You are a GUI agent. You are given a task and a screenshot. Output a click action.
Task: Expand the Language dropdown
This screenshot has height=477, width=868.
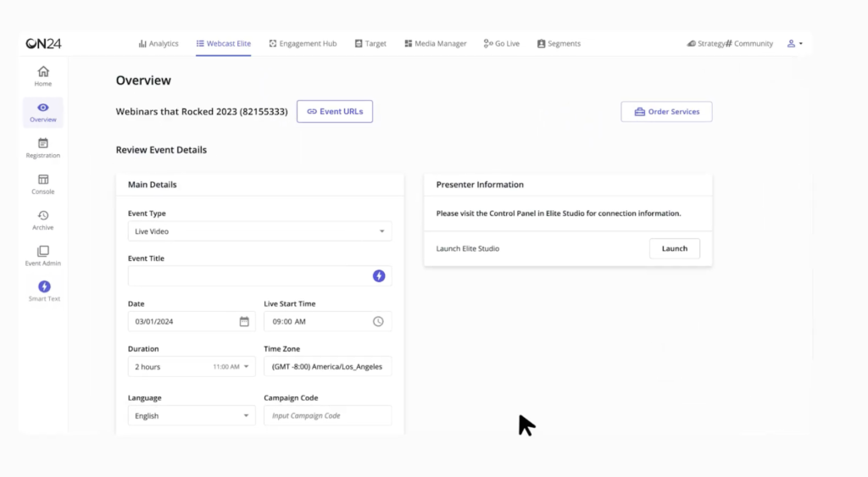192,416
